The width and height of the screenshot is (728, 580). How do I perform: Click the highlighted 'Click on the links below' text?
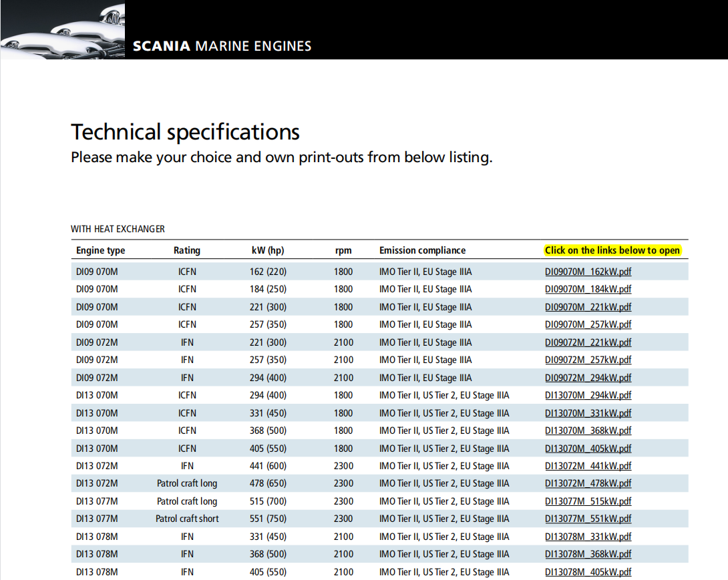click(x=612, y=250)
